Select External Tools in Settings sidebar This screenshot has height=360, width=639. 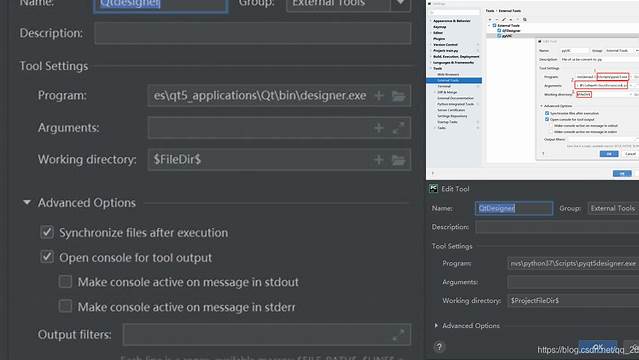pyautogui.click(x=454, y=80)
